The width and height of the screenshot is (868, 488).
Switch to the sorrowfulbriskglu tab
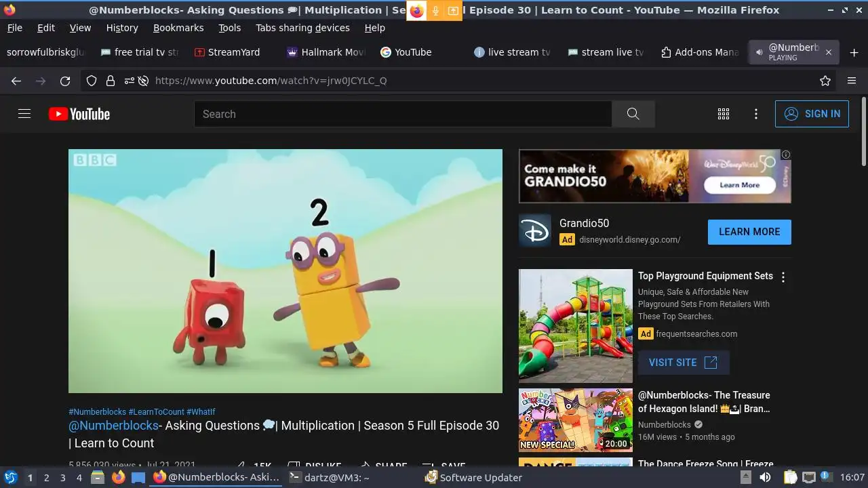pyautogui.click(x=46, y=52)
